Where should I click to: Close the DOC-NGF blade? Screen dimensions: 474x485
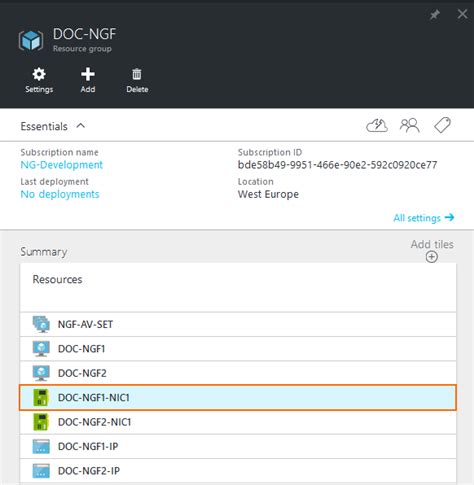462,14
